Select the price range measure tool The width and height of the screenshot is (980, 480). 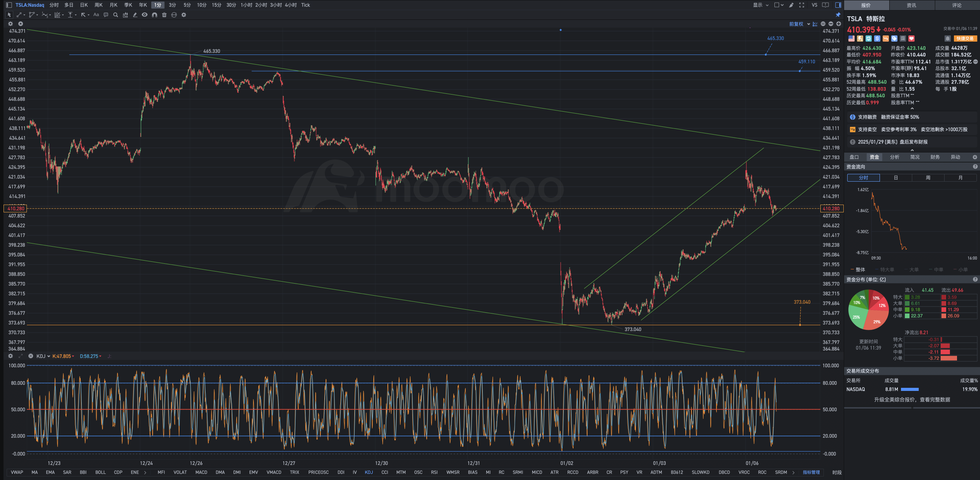click(x=70, y=15)
